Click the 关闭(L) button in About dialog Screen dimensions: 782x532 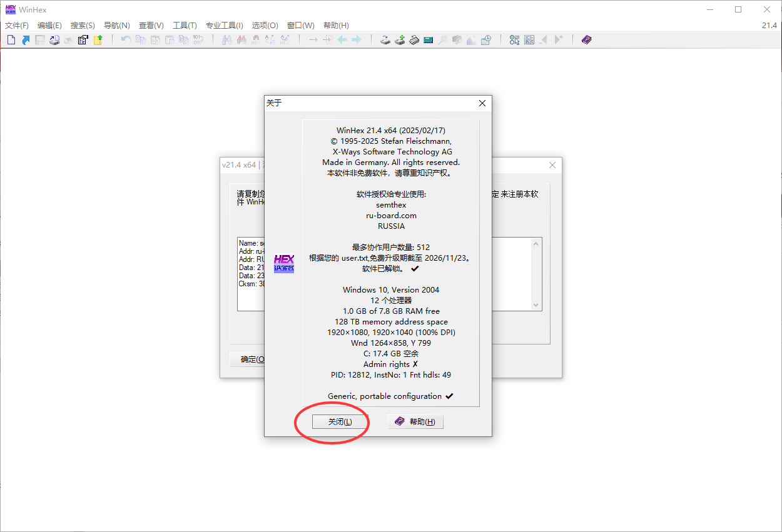tap(340, 422)
